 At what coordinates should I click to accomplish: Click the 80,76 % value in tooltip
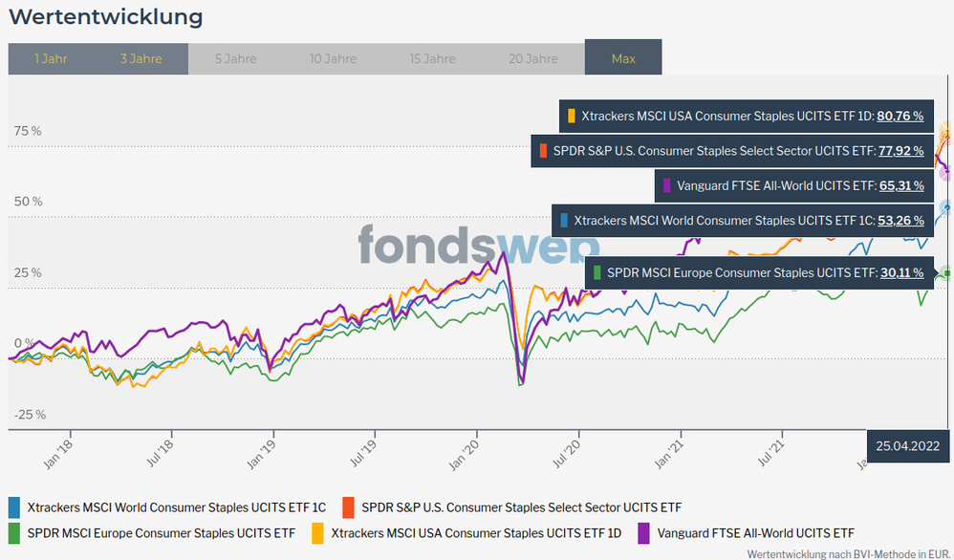point(900,116)
